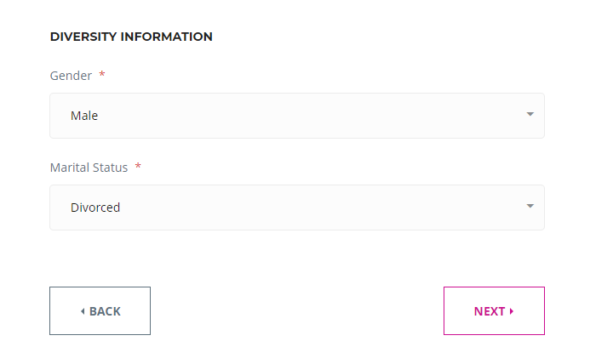Image resolution: width=613 pixels, height=364 pixels.
Task: Click the word "Status" in Marital Status label
Action: [109, 168]
